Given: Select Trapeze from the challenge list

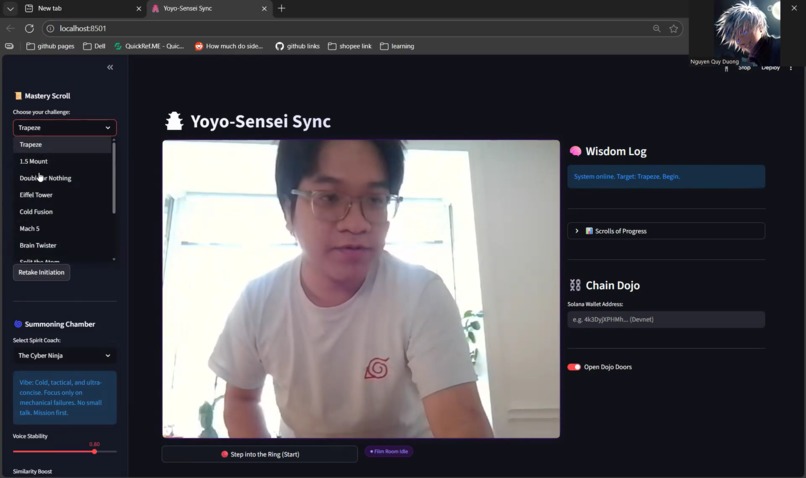Looking at the screenshot, I should [62, 144].
